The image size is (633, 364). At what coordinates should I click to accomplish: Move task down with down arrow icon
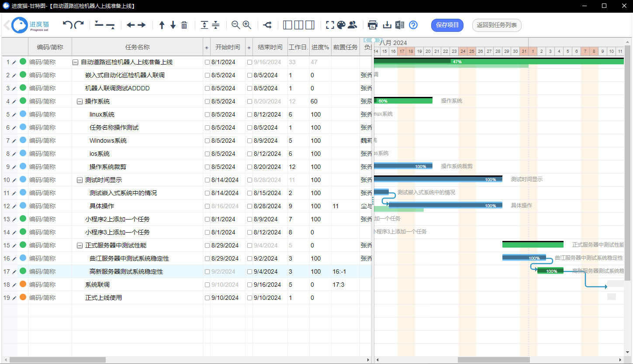pos(173,25)
